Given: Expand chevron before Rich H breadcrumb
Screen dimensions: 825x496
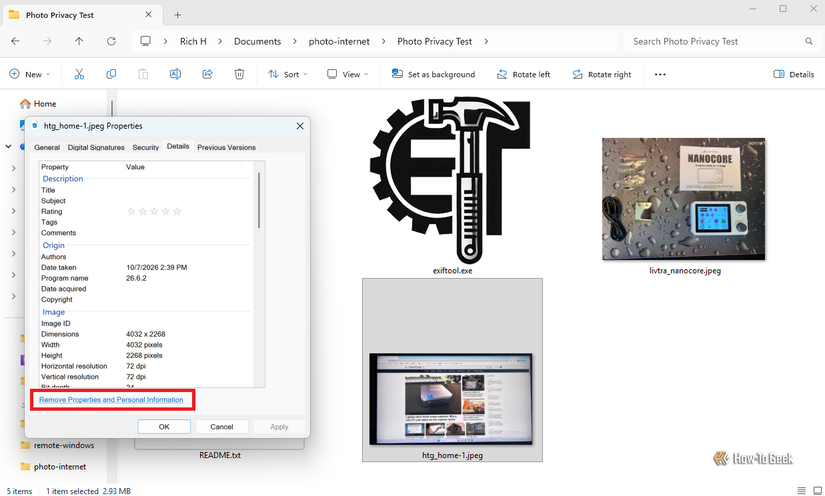Looking at the screenshot, I should pos(165,41).
